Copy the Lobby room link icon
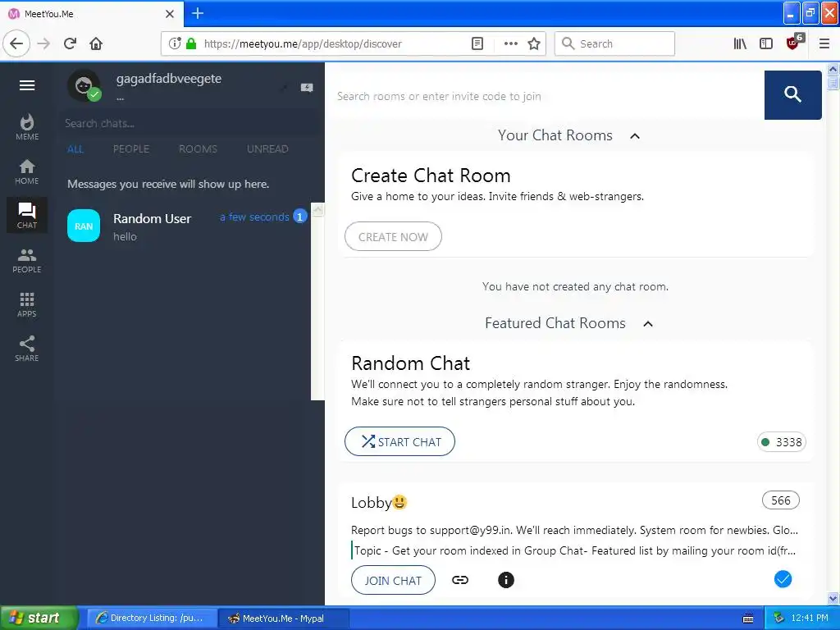 [460, 580]
